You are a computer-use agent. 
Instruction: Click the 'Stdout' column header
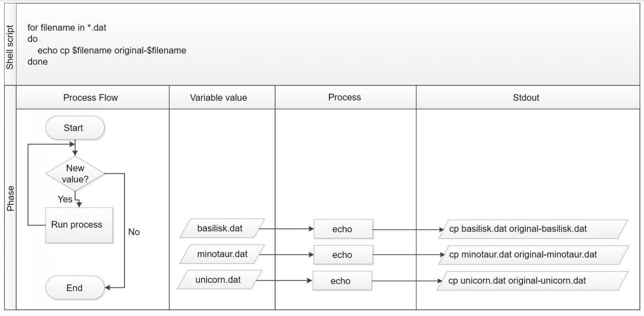point(526,98)
